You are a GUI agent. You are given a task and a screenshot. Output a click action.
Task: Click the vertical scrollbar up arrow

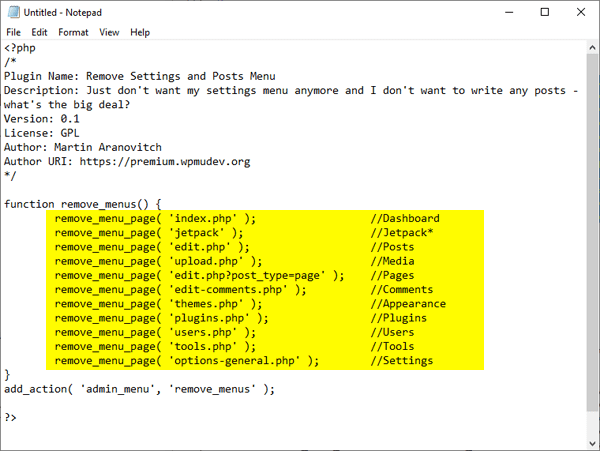pyautogui.click(x=591, y=49)
